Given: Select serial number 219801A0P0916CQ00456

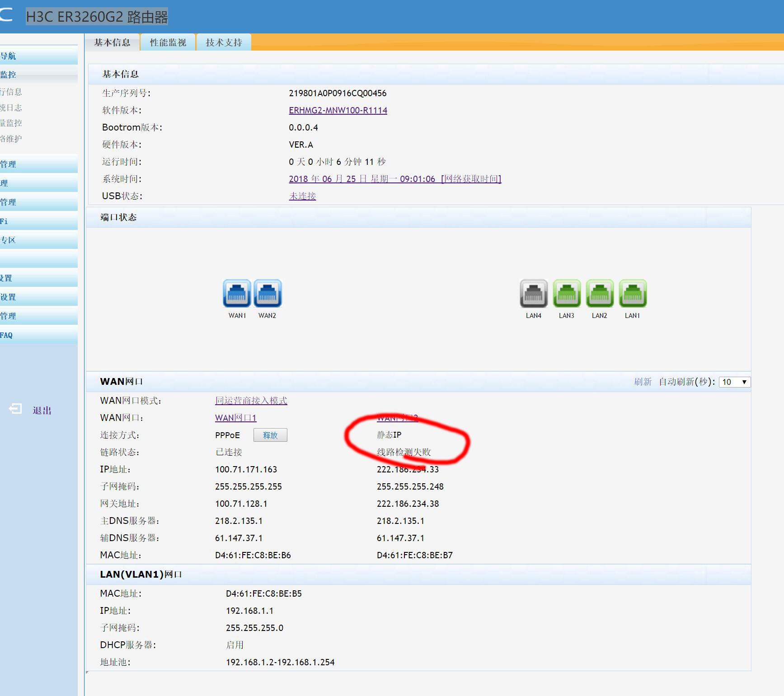Looking at the screenshot, I should point(338,93).
